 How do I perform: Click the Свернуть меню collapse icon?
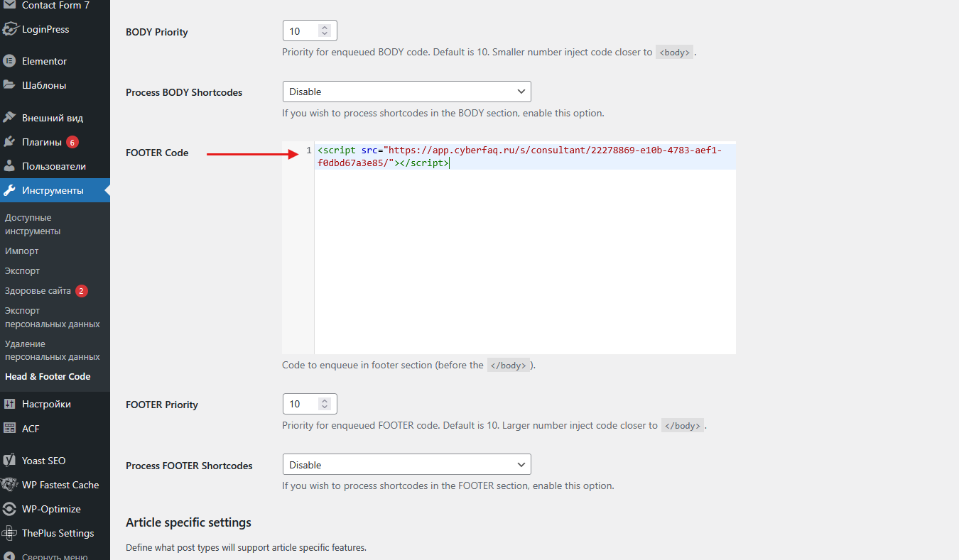point(10,556)
